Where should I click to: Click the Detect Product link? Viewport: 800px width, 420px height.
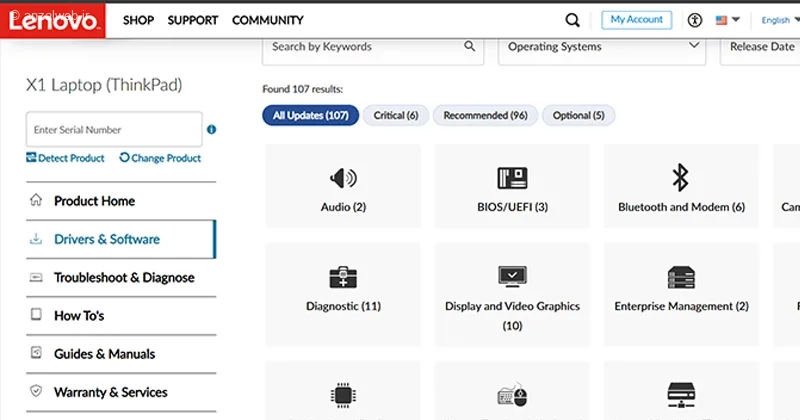click(65, 158)
